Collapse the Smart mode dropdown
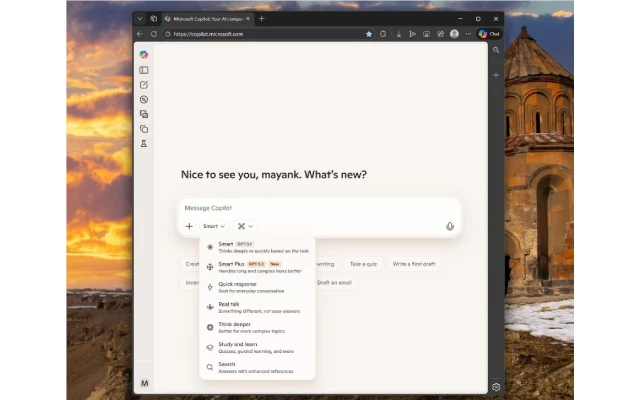 pyautogui.click(x=214, y=226)
